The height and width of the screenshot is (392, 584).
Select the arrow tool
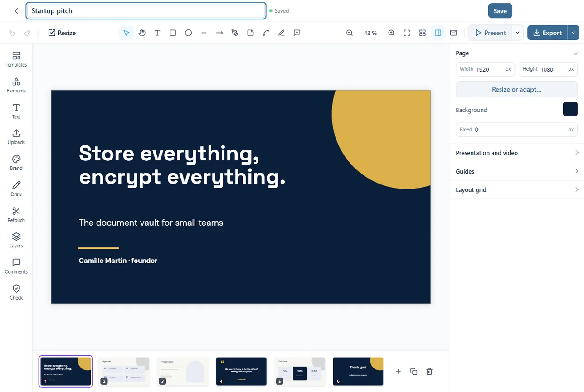point(219,33)
